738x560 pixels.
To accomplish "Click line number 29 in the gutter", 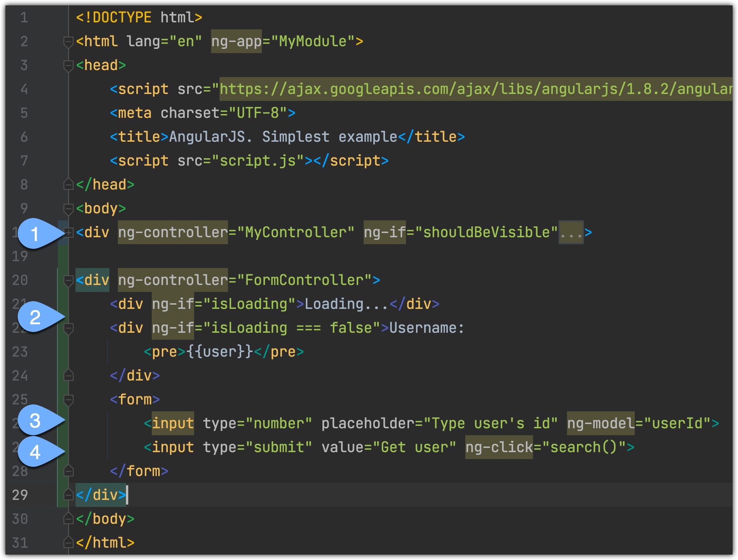I will [20, 495].
